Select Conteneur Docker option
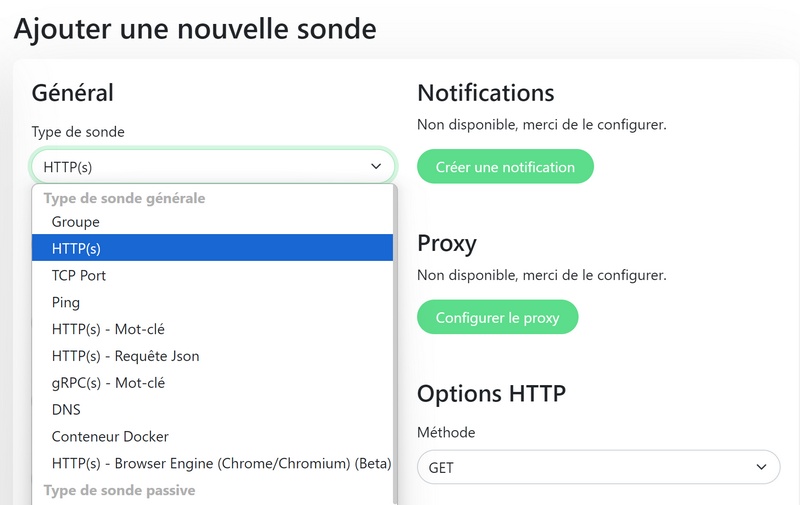 coord(110,437)
